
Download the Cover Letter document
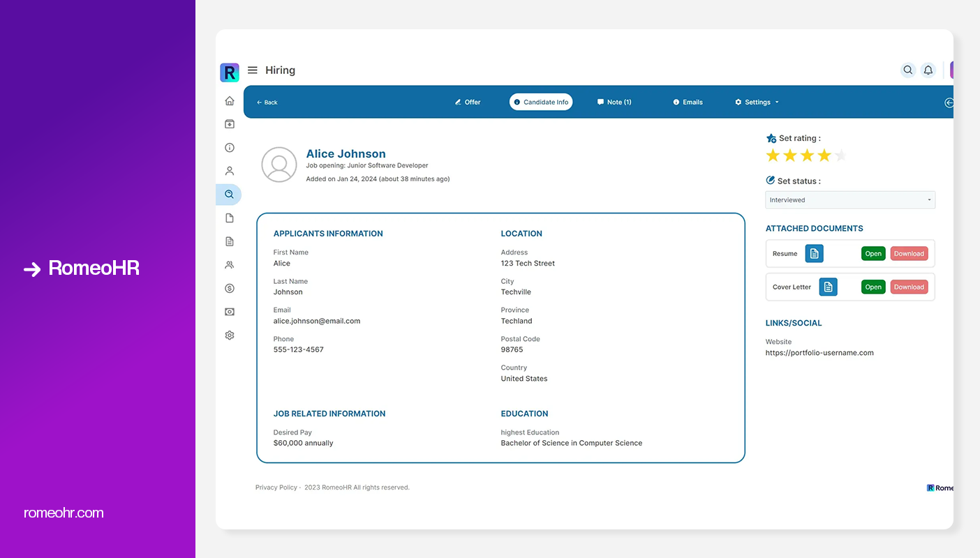pos(909,287)
